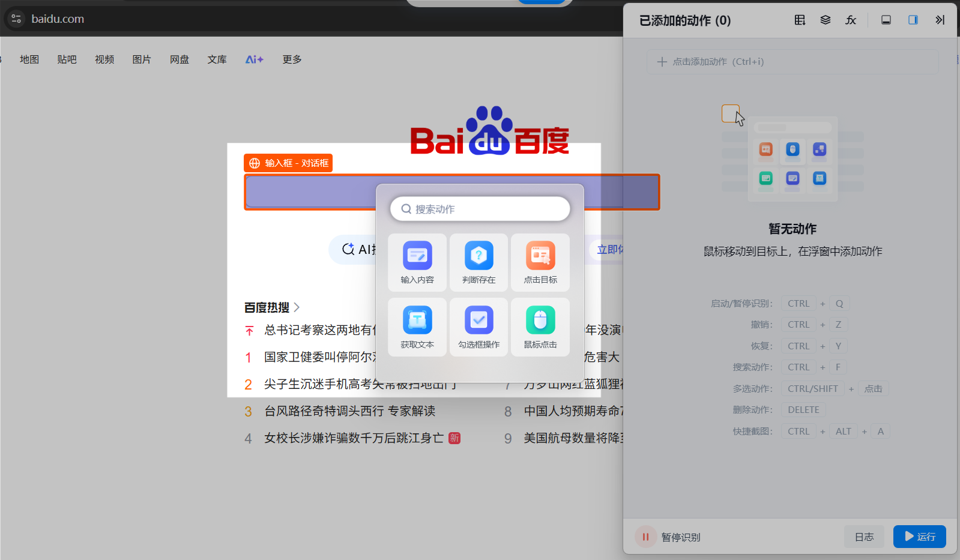This screenshot has width=960, height=560.
Task: Open hot search '美国航母数量将降' item
Action: pyautogui.click(x=573, y=438)
